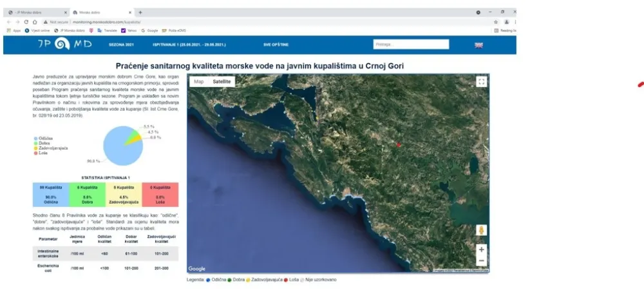Open the T-Mobile magenta bookmark icon

[x=91, y=30]
